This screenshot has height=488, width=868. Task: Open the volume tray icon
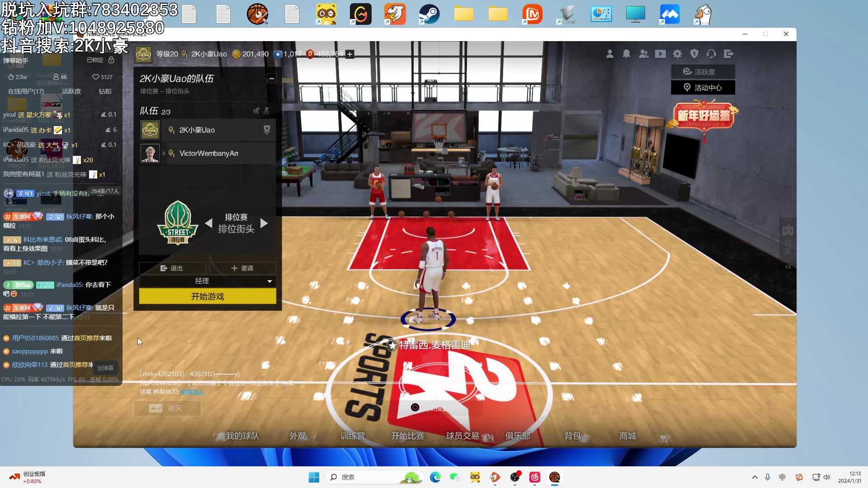tap(827, 477)
